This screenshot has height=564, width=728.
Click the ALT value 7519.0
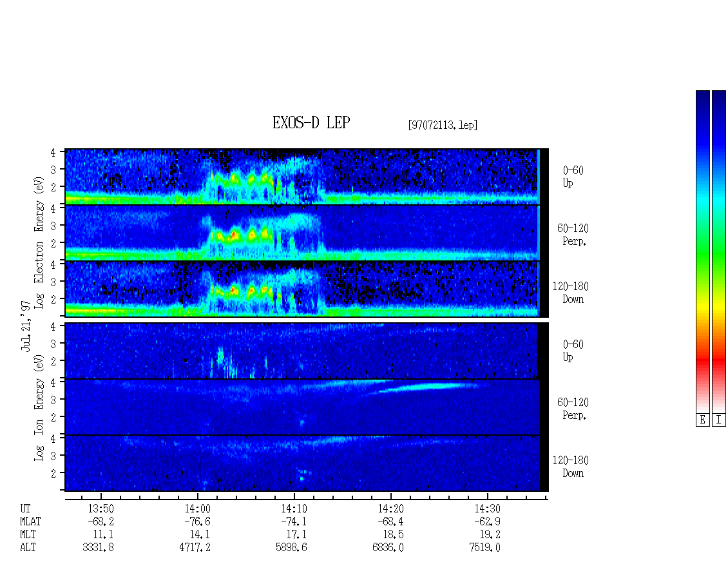click(x=484, y=548)
